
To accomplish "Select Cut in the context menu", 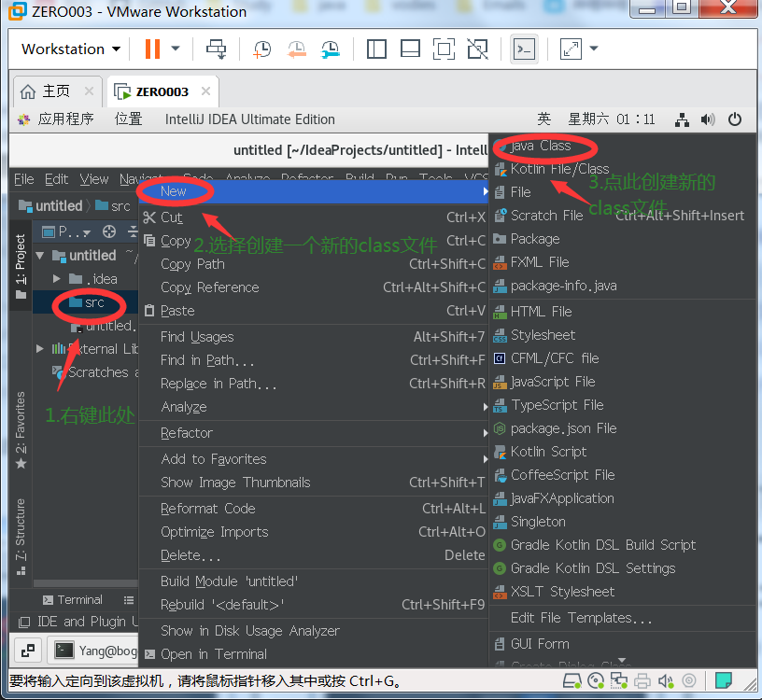I will (314, 217).
